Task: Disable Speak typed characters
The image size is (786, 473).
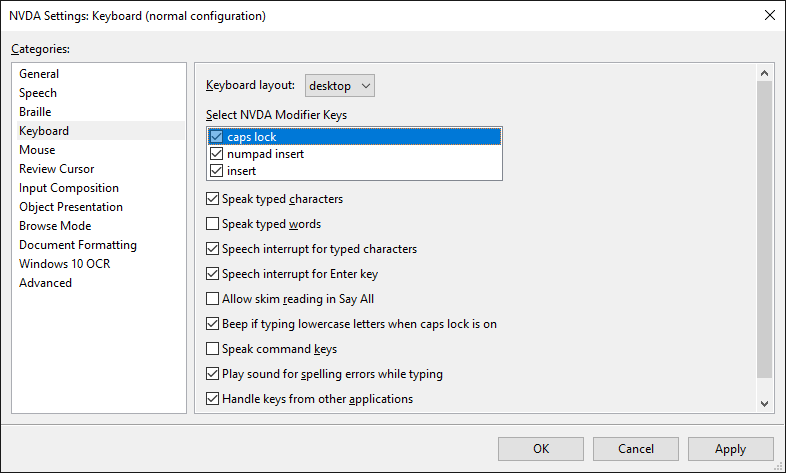Action: tap(213, 199)
